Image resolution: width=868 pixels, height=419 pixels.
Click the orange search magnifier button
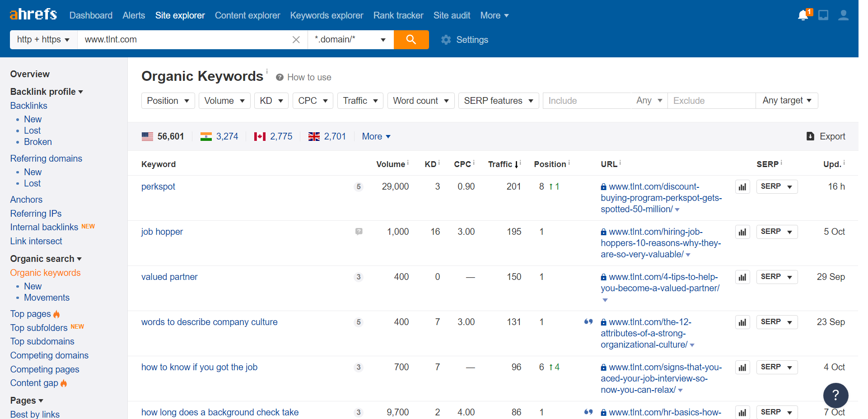coord(411,40)
